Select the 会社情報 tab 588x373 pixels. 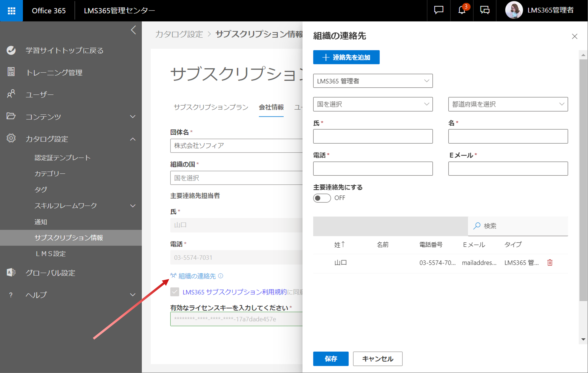(x=271, y=107)
